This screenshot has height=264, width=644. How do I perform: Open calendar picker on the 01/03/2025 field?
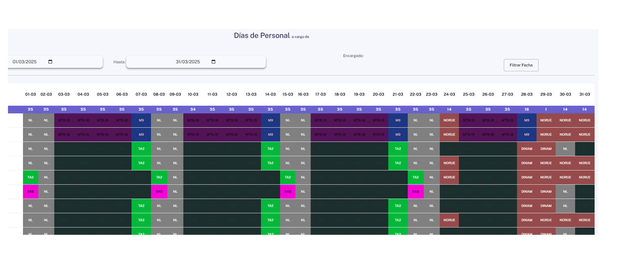[50, 62]
